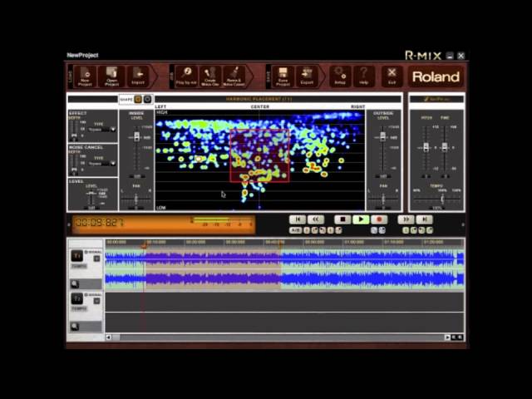The height and width of the screenshot is (399, 532).
Task: Click the first track's magnifier zoom icon
Action: coord(75,283)
